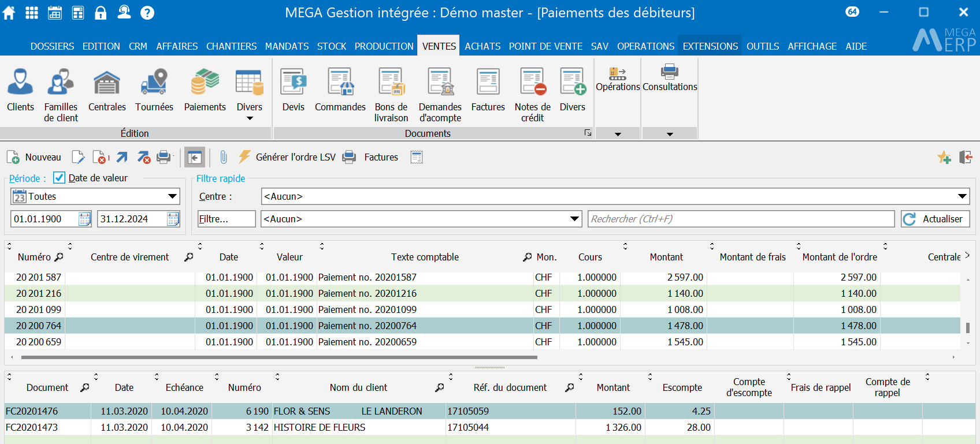
Task: Click the lock icon in title bar
Action: [x=101, y=12]
